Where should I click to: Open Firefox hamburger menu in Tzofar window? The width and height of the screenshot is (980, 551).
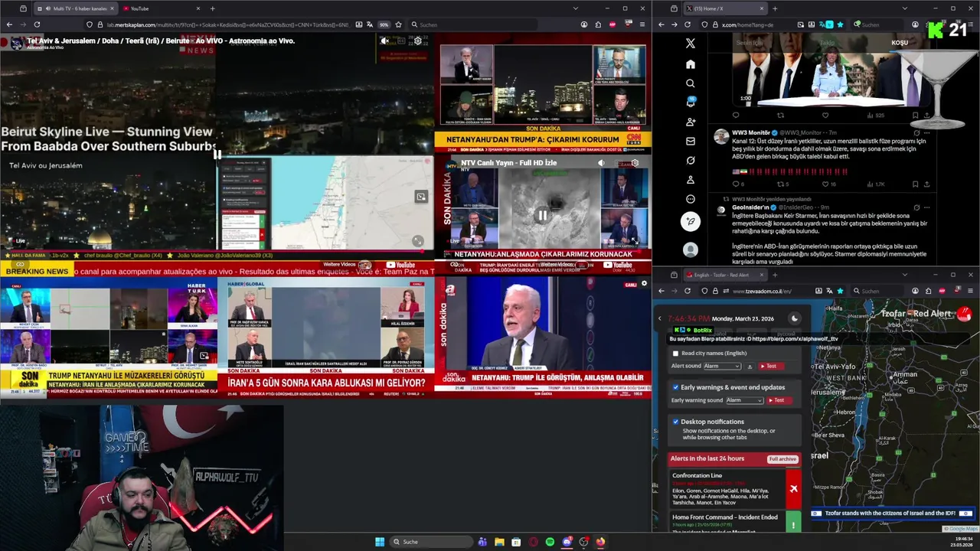point(971,291)
